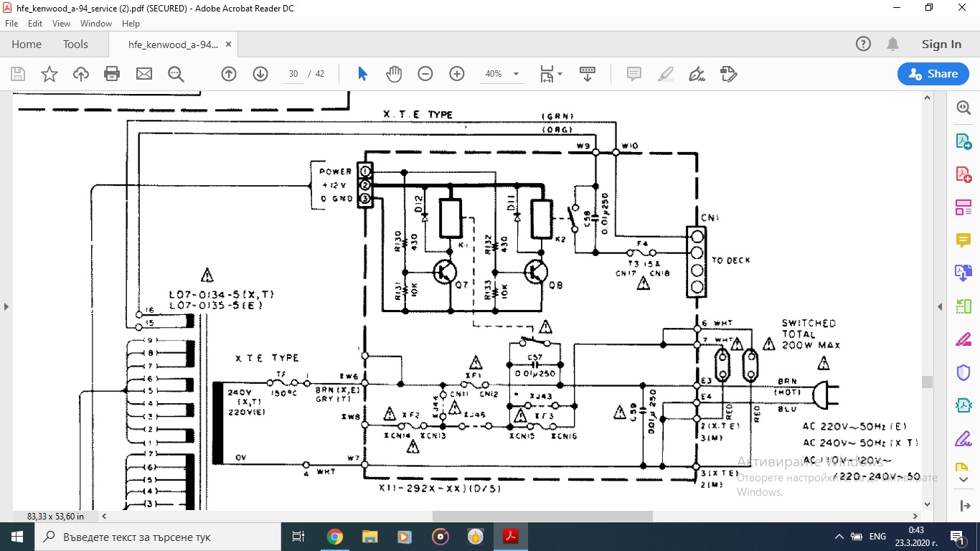This screenshot has height=551, width=980.
Task: Switch to the Tools tab
Action: click(75, 44)
